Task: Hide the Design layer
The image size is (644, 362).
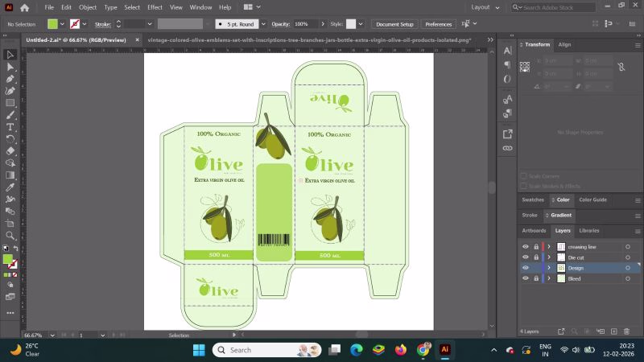Action: (526, 268)
